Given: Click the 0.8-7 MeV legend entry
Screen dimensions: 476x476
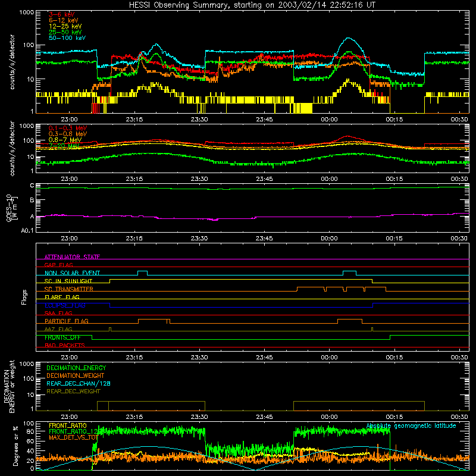Looking at the screenshot, I should click(65, 140).
